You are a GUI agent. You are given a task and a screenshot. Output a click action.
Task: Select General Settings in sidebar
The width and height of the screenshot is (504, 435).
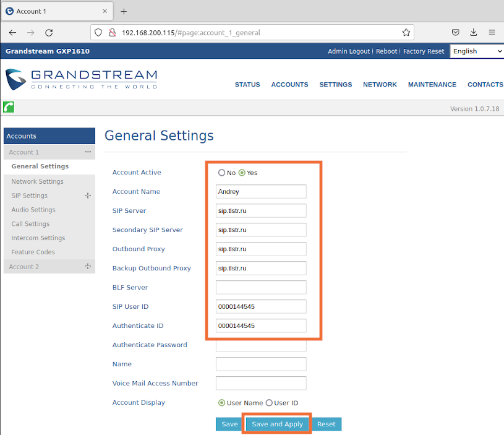click(40, 166)
